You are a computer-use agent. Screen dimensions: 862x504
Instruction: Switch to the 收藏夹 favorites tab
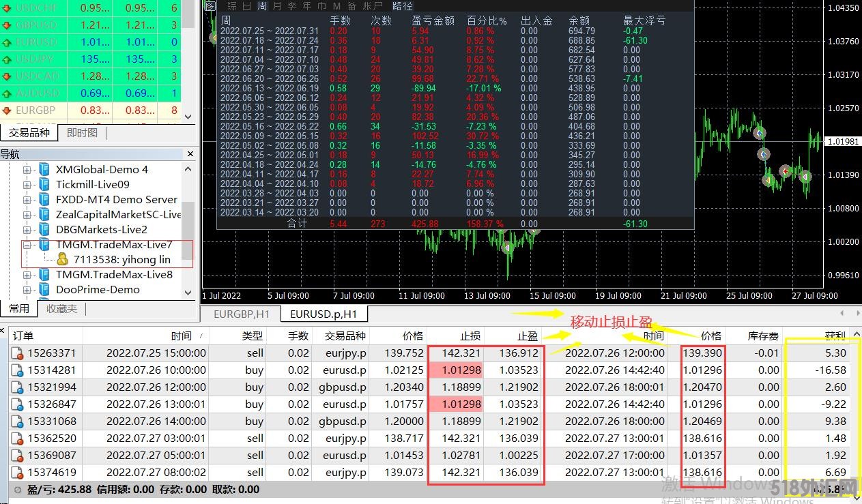click(61, 309)
